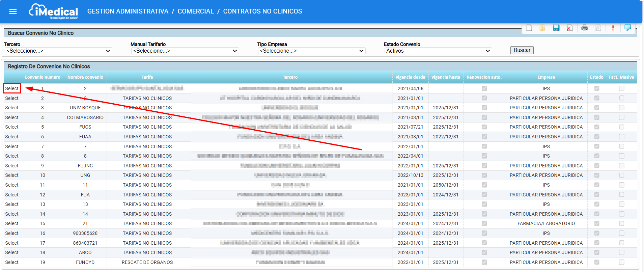Toggle Renovacion auto for UNG row

484,175
